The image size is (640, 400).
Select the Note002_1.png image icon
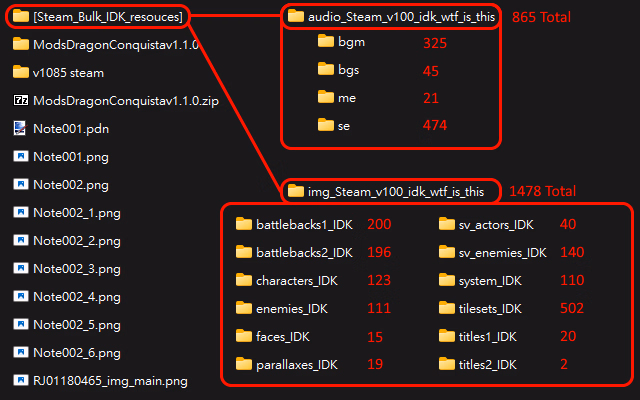coord(21,212)
